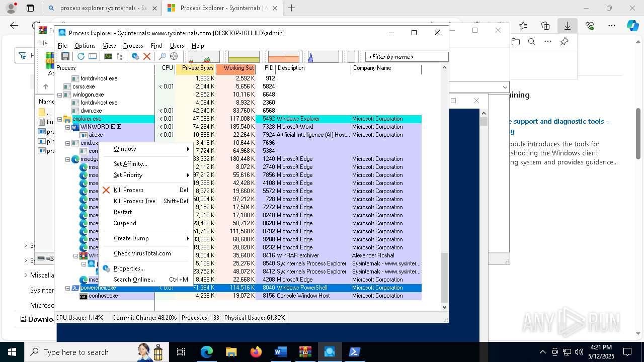Viewport: 644px width, 362px height.
Task: Collapse the msedge.exe parent tree node
Action: 67,159
